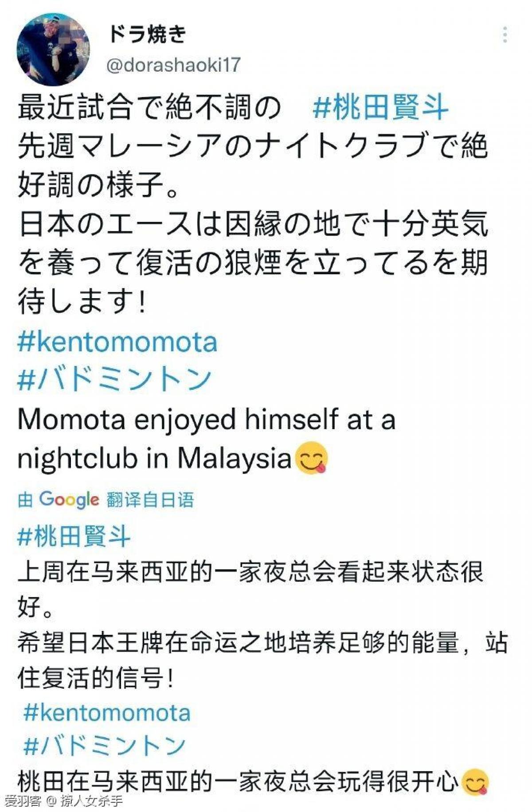Visit the @dorashaoki17 handle link
The image size is (532, 812).
click(173, 66)
